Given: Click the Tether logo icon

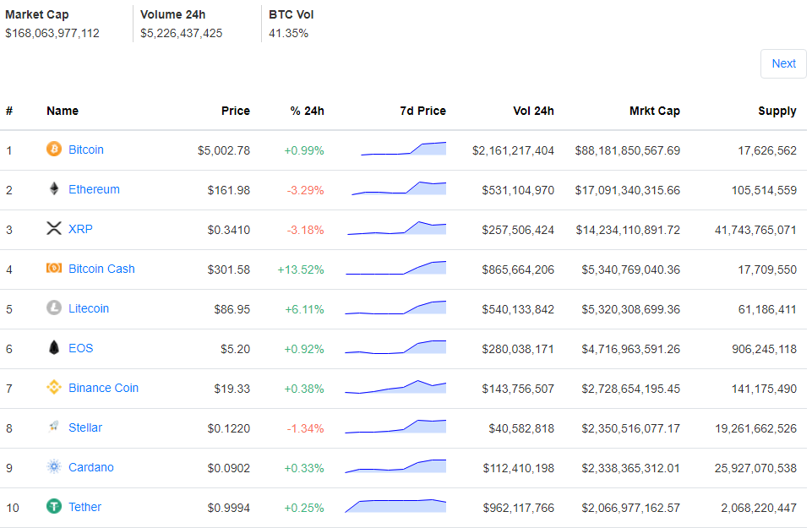Looking at the screenshot, I should [54, 507].
